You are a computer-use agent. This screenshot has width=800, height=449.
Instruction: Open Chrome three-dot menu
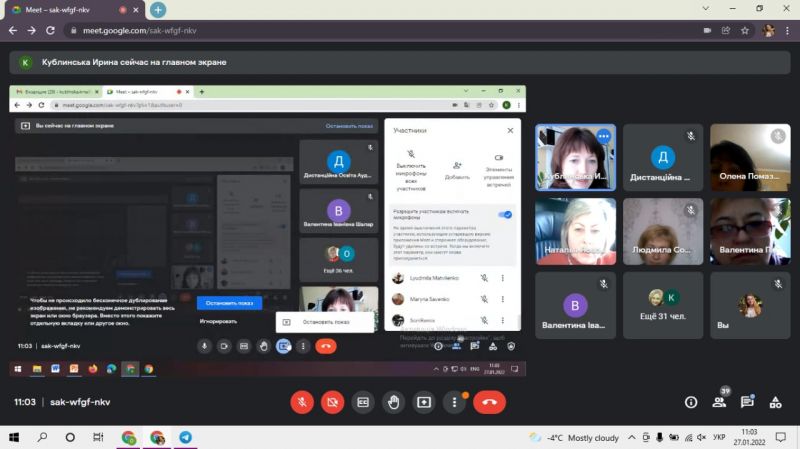(787, 31)
